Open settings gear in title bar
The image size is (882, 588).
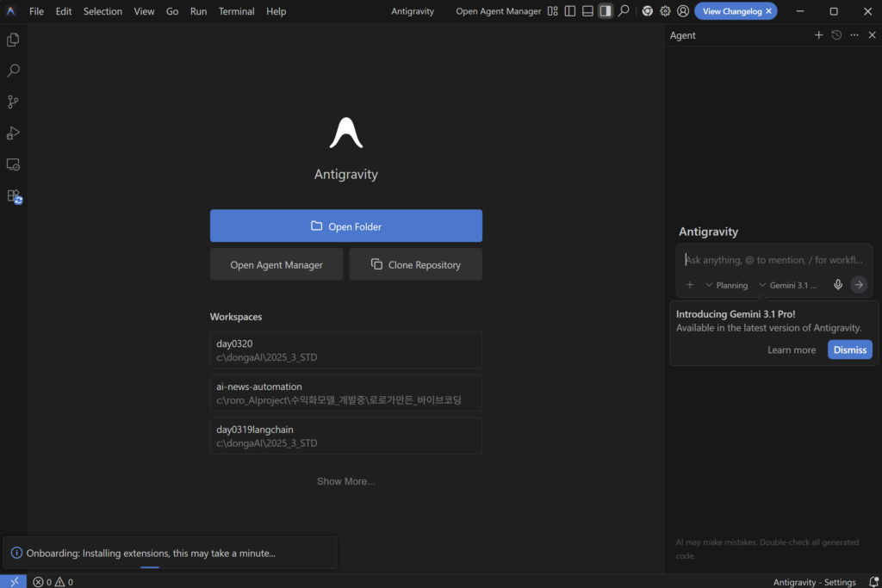pos(665,10)
